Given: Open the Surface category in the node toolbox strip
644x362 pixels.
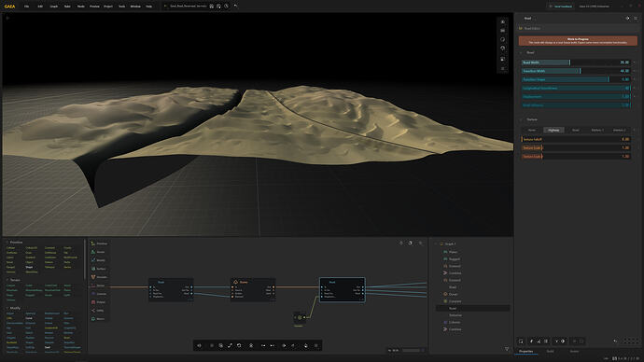Looking at the screenshot, I should [x=99, y=269].
